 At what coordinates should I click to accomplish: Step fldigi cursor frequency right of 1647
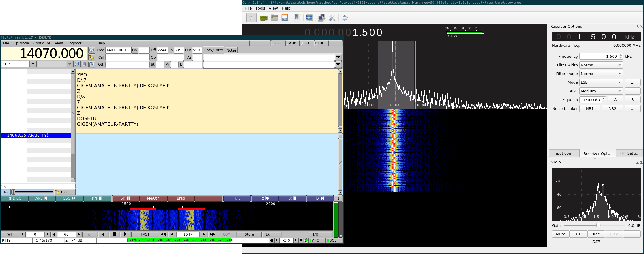204,234
